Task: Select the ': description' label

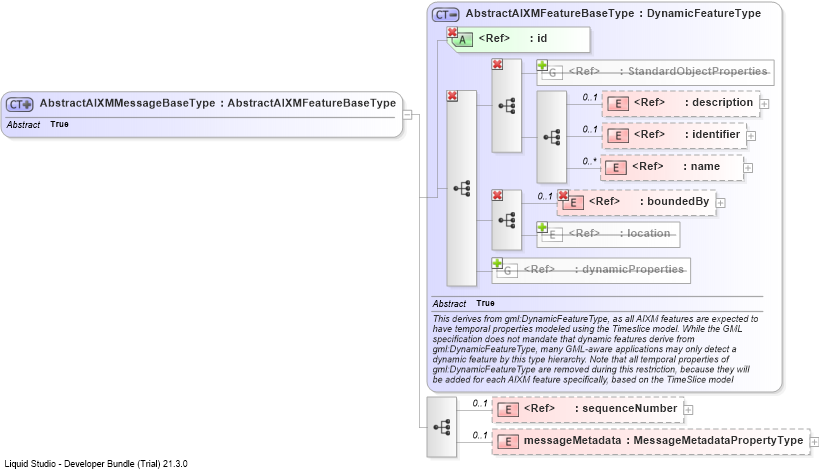Action: [719, 103]
